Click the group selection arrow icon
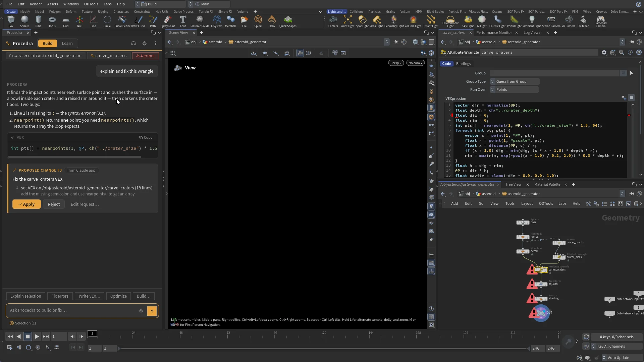This screenshot has width=644, height=362. click(631, 73)
